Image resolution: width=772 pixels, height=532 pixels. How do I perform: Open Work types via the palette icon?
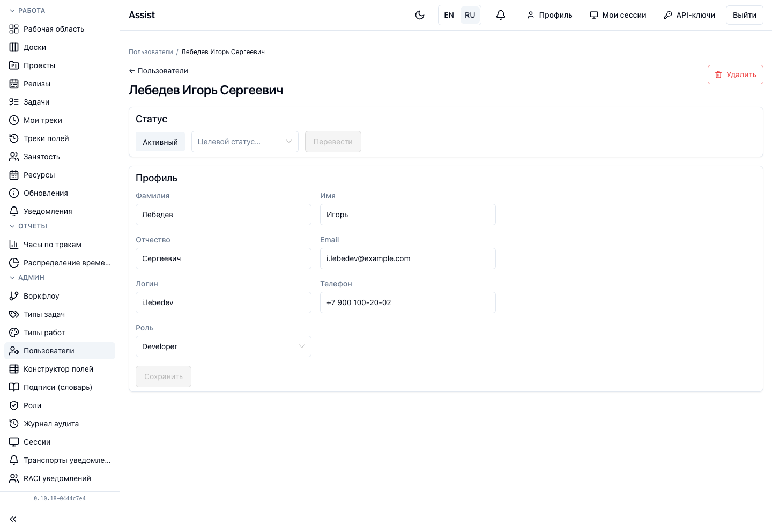click(14, 332)
